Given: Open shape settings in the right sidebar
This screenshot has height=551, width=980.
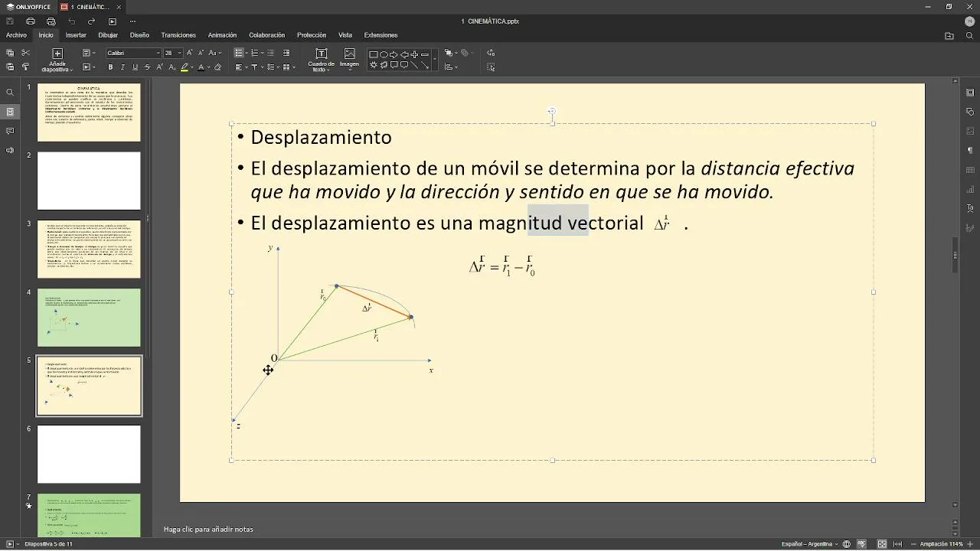Looking at the screenshot, I should pos(970,112).
